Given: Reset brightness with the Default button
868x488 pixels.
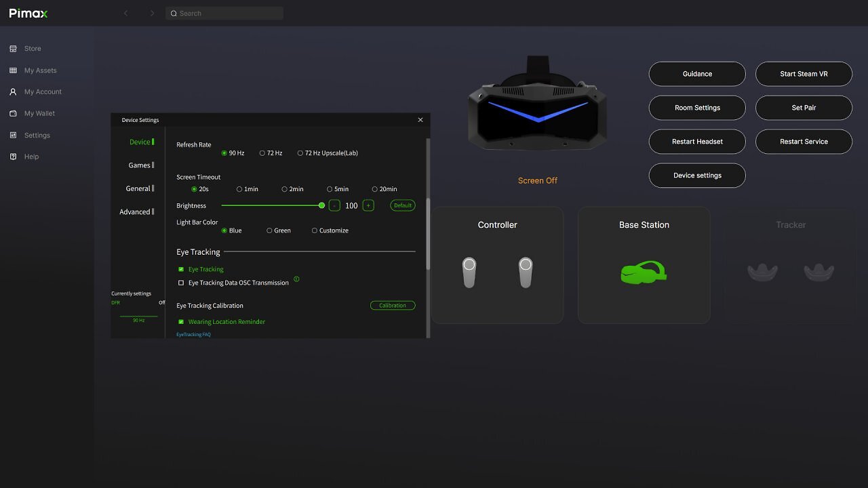Looking at the screenshot, I should point(403,205).
